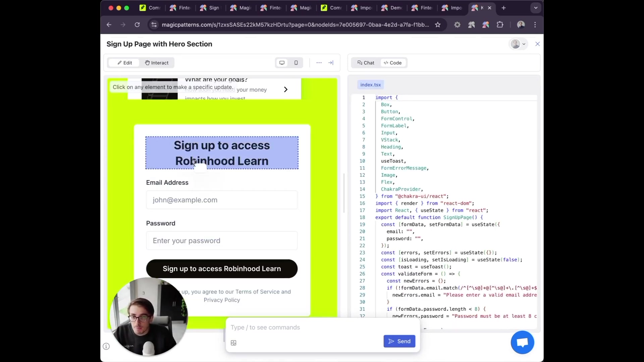Open the Chrome three-dot menu

[x=535, y=24]
